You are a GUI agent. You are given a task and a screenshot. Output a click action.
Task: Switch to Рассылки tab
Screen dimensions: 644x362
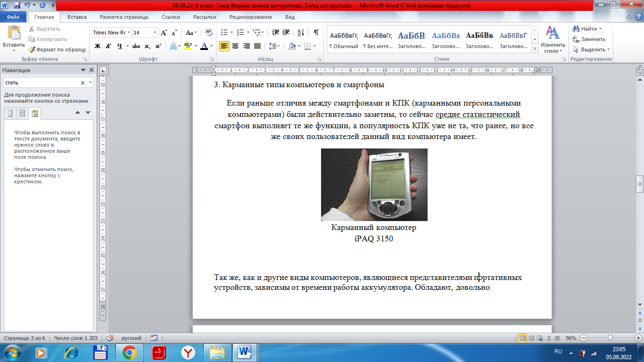click(205, 17)
